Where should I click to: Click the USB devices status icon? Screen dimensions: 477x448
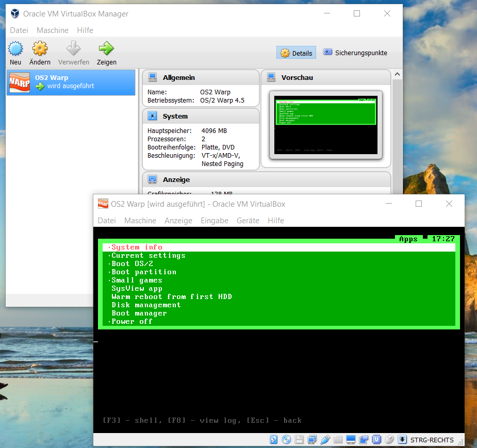(325, 439)
